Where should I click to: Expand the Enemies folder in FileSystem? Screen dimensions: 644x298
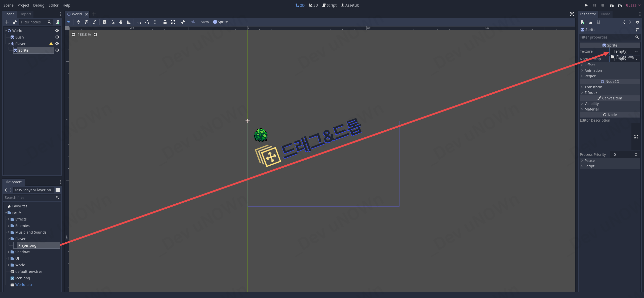9,226
